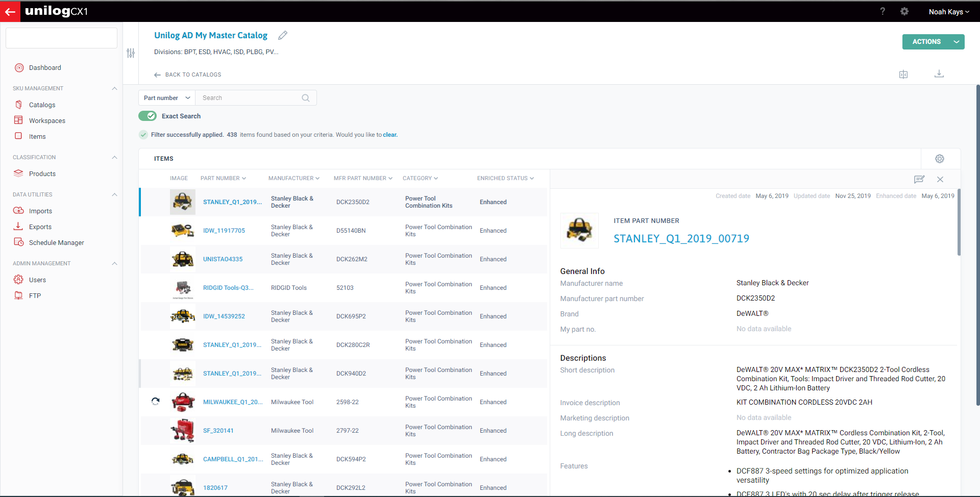Open the filter sliders icon
Viewport: 980px width, 497px height.
point(131,53)
